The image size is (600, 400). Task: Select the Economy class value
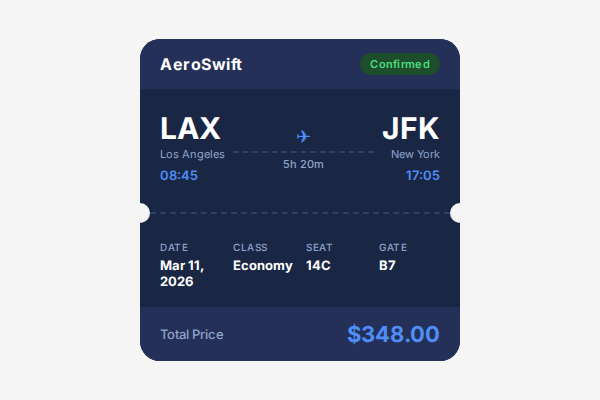[x=263, y=266]
